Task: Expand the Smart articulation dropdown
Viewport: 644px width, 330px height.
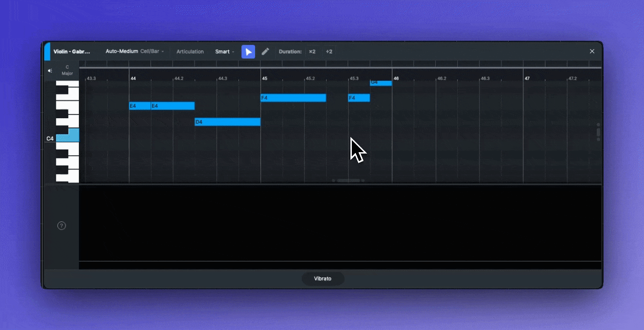Action: click(x=224, y=52)
